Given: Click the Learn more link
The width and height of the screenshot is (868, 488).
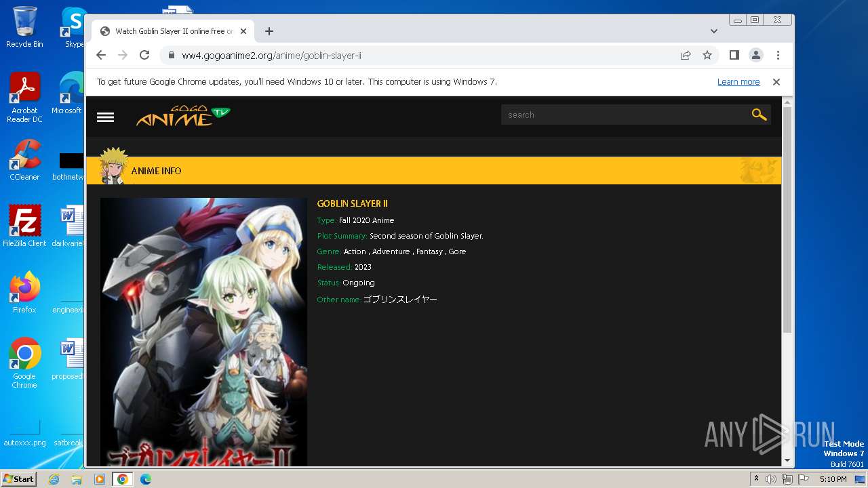Looking at the screenshot, I should click(738, 82).
